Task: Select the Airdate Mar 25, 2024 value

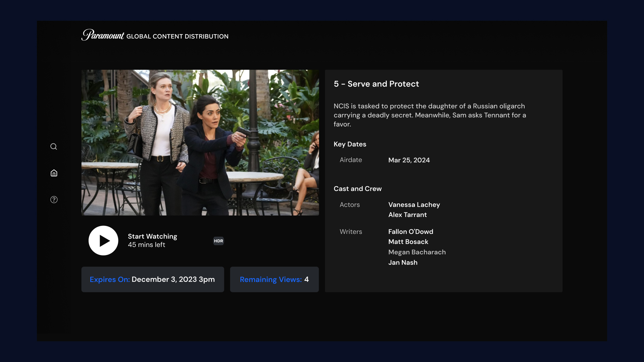Action: click(409, 160)
